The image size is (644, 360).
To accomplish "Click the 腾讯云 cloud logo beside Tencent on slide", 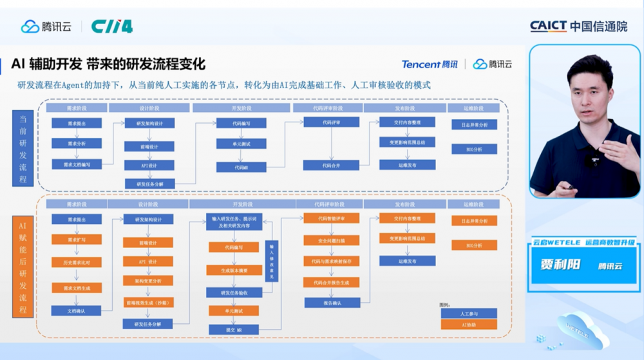I will (x=493, y=64).
